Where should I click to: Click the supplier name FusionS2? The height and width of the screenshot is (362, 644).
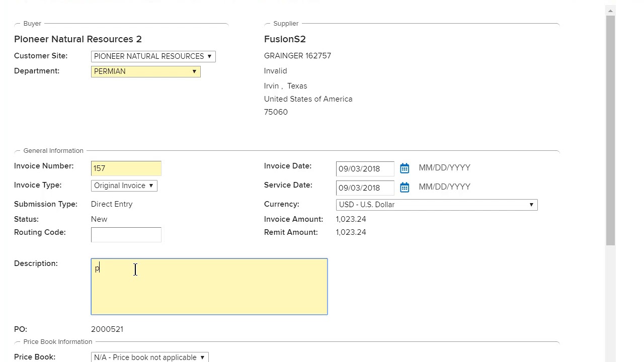285,39
